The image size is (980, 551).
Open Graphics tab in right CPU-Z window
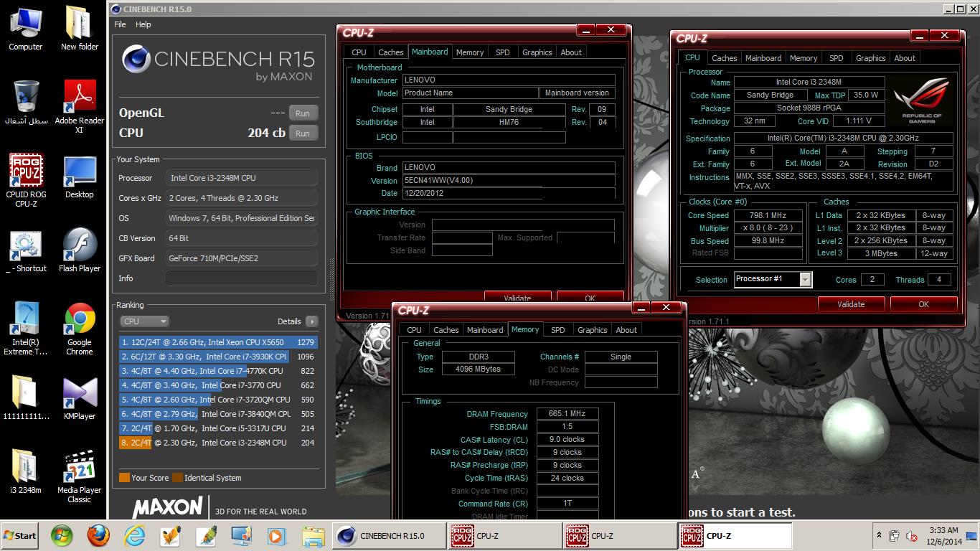[x=871, y=58]
